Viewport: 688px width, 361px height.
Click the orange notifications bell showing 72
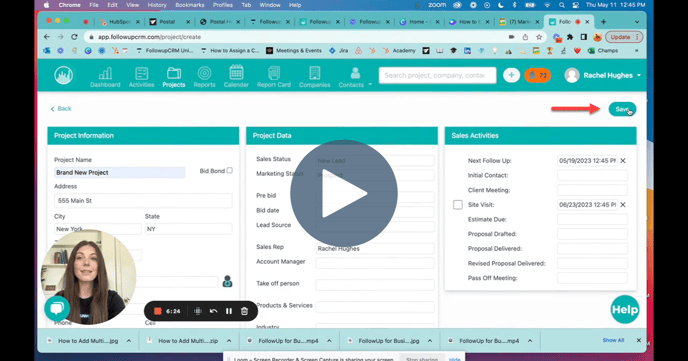(538, 75)
